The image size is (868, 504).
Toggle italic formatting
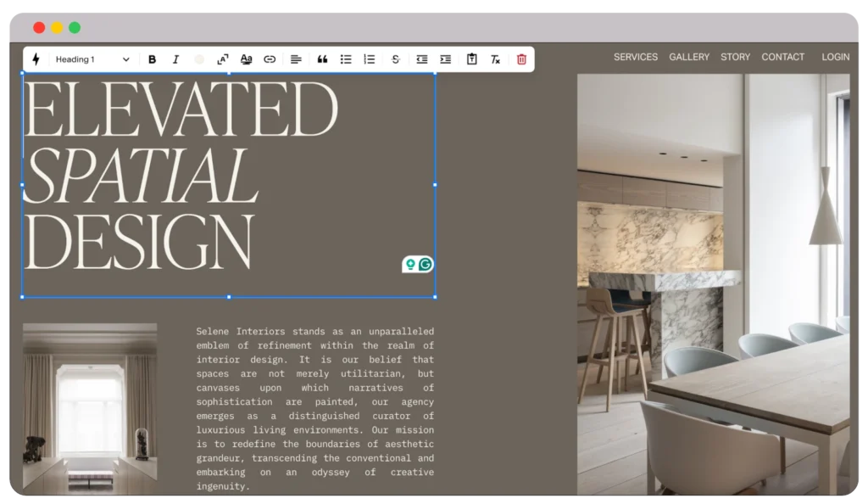(x=175, y=59)
